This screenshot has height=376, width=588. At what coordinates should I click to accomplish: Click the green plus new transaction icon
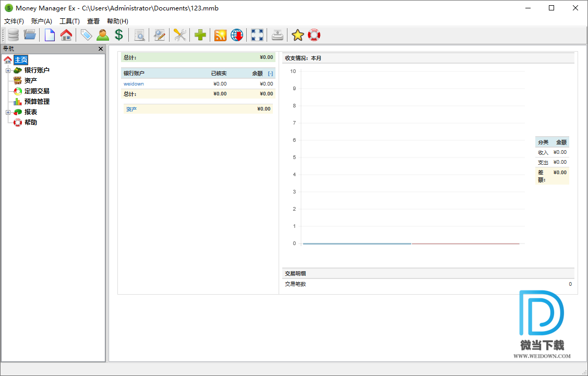[x=200, y=35]
